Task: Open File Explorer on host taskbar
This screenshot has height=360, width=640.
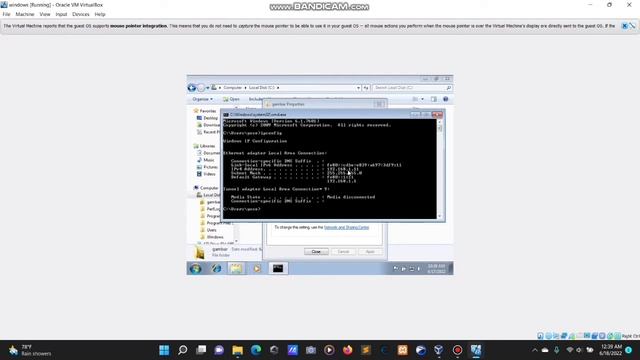Action: [x=238, y=350]
